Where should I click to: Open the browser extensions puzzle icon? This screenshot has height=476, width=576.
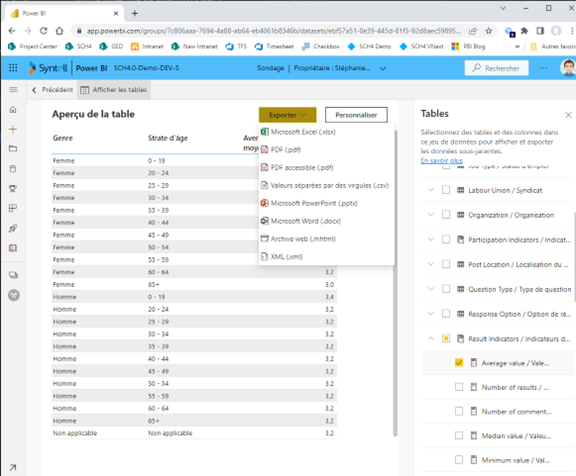click(524, 31)
